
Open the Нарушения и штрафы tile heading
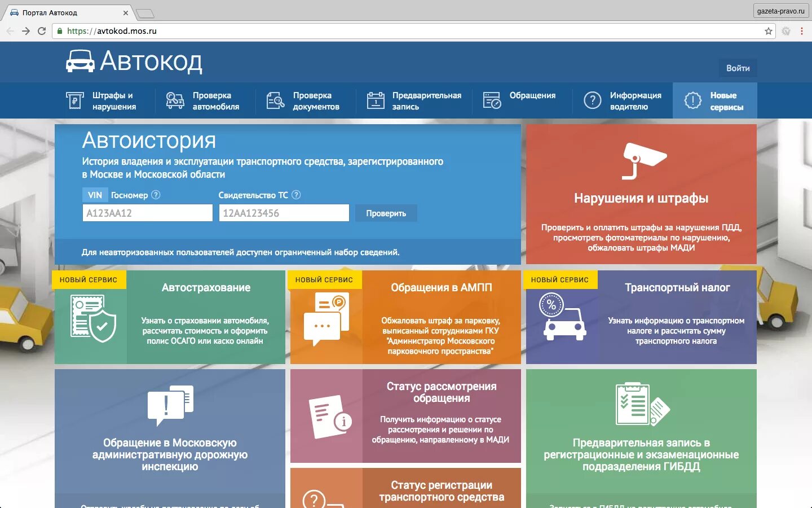coord(641,198)
